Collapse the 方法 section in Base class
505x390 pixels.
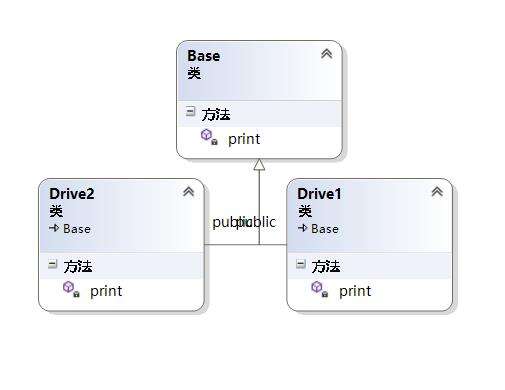click(x=191, y=111)
